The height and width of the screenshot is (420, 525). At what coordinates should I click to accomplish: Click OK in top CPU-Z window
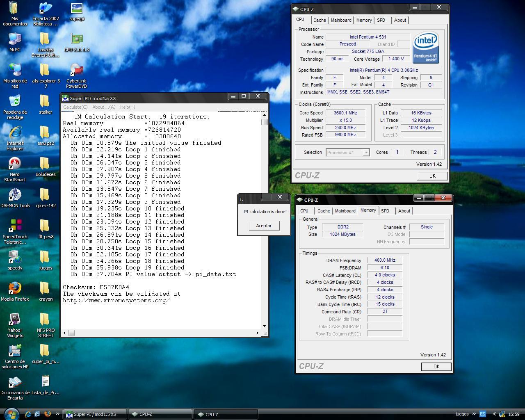[432, 176]
